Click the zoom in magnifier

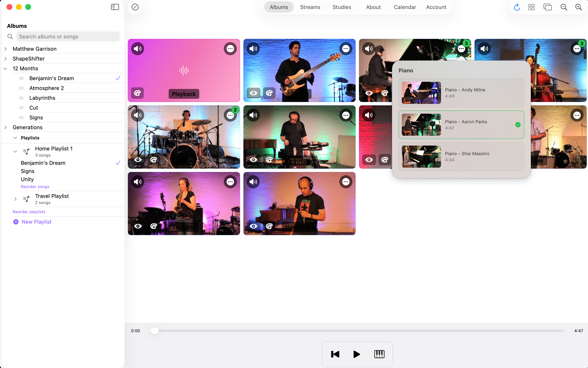tap(579, 7)
